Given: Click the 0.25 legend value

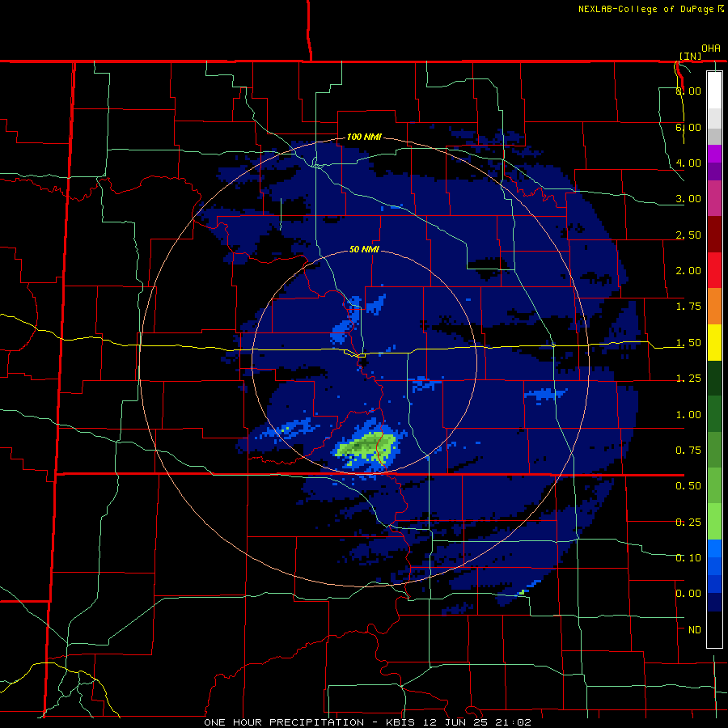Looking at the screenshot, I should pos(688,523).
